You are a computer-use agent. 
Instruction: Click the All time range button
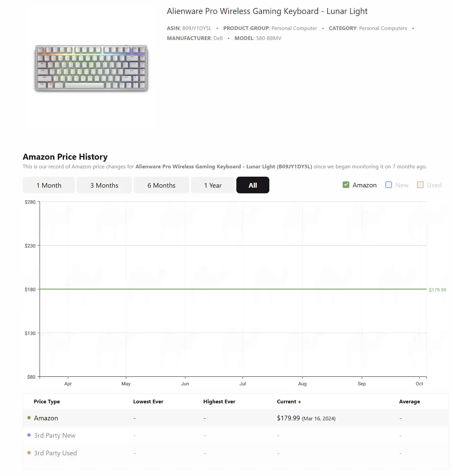coord(253,185)
